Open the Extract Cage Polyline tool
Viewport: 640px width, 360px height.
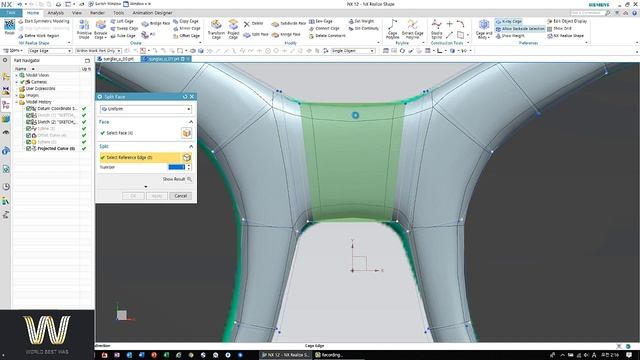412,29
